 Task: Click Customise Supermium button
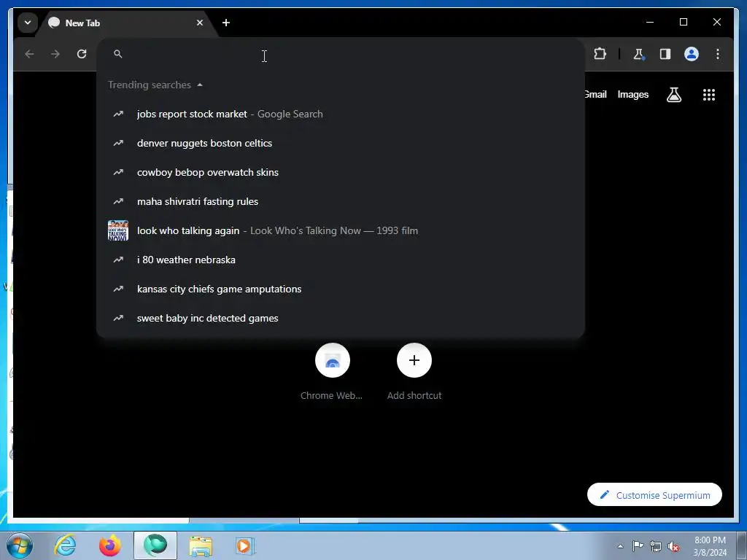pos(654,495)
